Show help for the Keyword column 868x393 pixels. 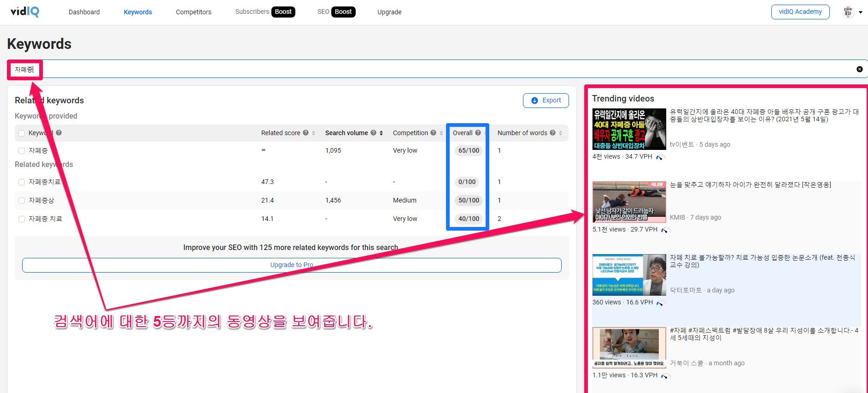click(59, 133)
